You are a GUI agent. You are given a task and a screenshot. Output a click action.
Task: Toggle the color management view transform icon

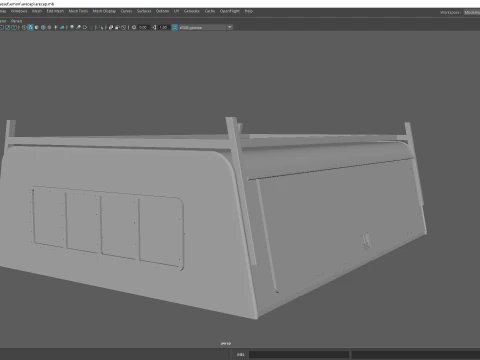tap(175, 27)
